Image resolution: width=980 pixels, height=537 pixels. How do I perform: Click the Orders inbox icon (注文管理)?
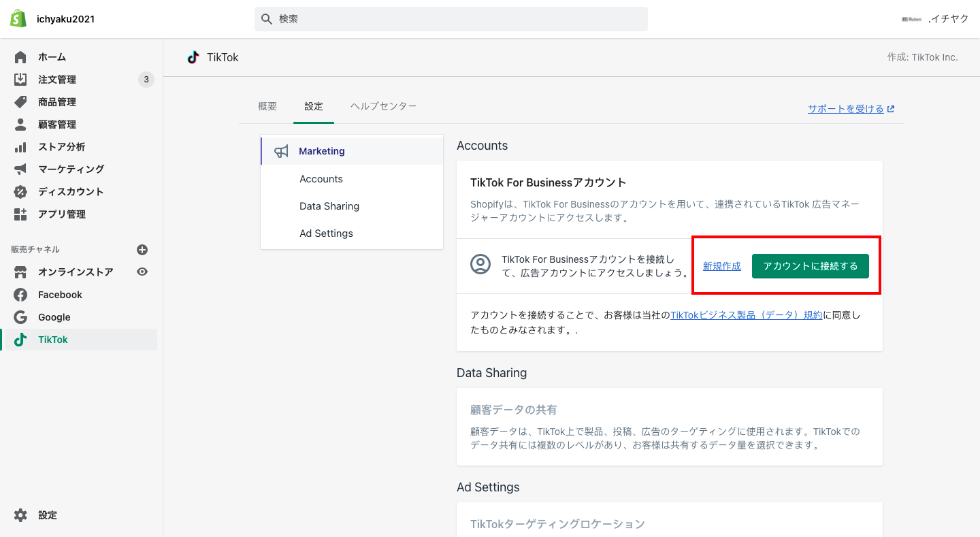(20, 80)
